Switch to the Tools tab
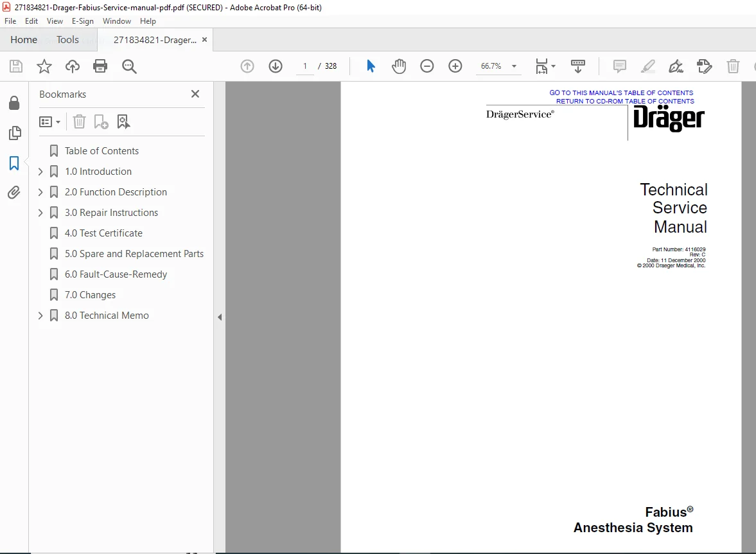 click(x=67, y=40)
